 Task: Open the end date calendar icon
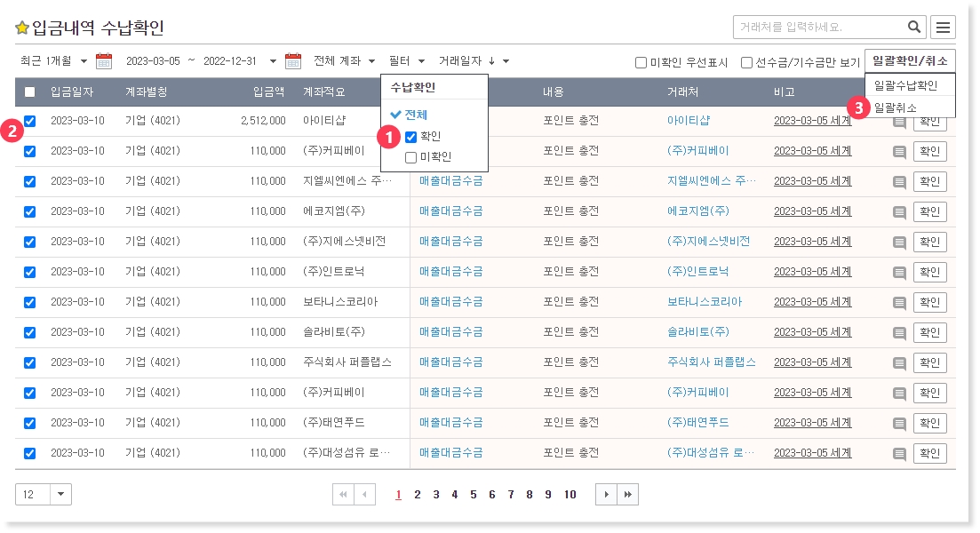pos(293,61)
